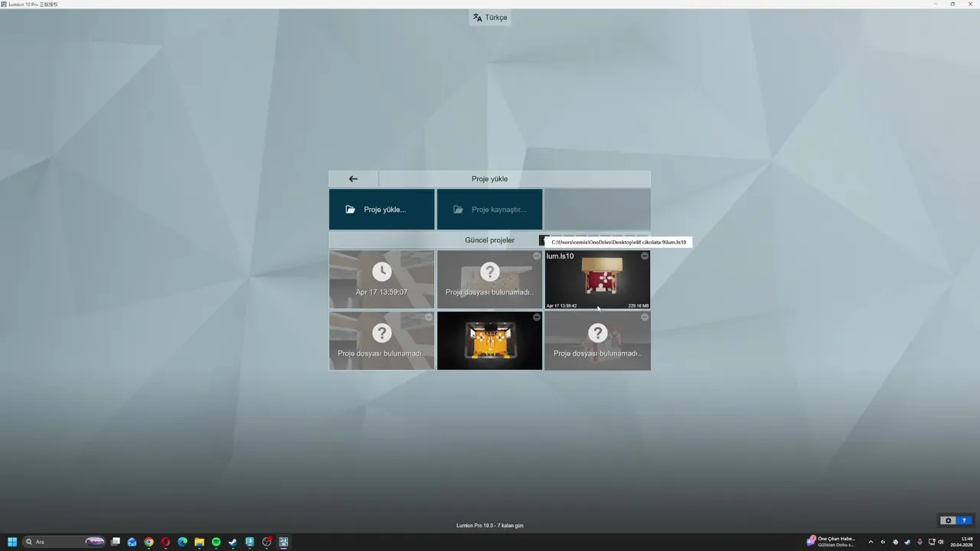Open the lum.ls10 recent project thumbnail

pos(597,279)
